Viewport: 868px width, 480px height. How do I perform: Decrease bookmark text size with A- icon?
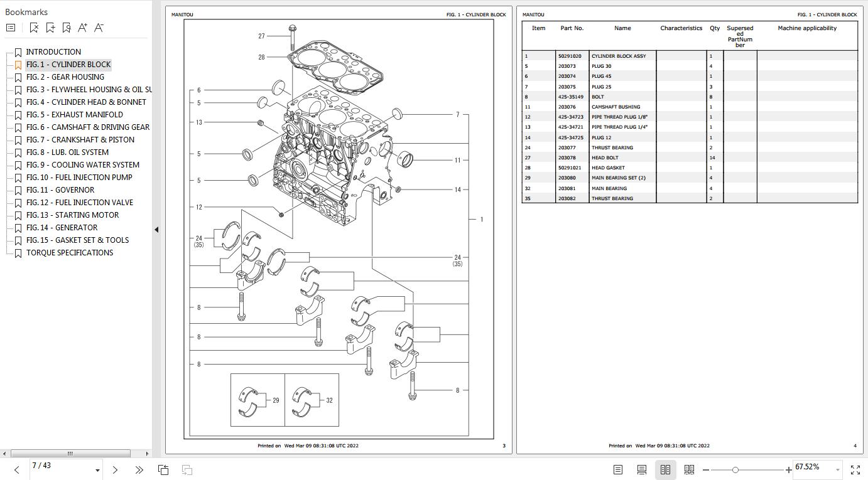tap(99, 28)
